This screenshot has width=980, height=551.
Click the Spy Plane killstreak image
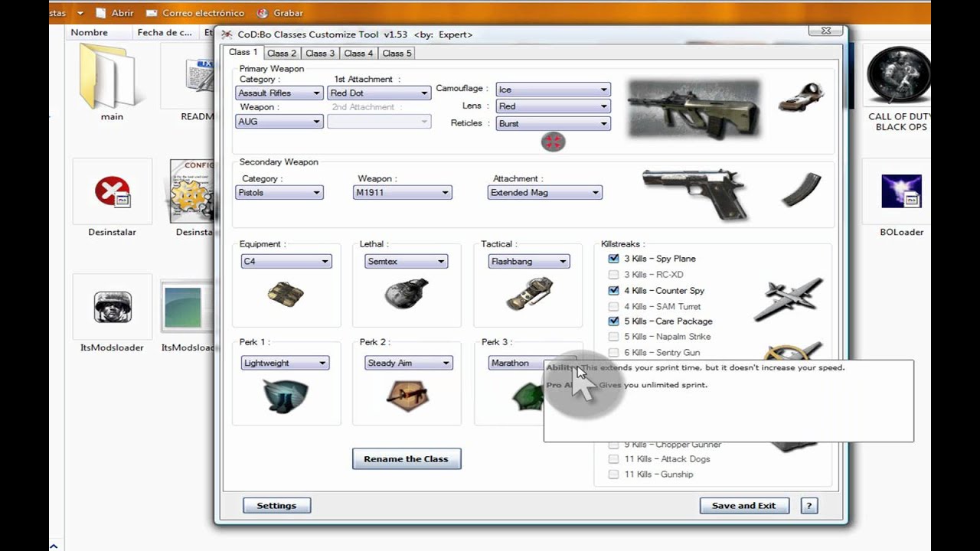(788, 298)
